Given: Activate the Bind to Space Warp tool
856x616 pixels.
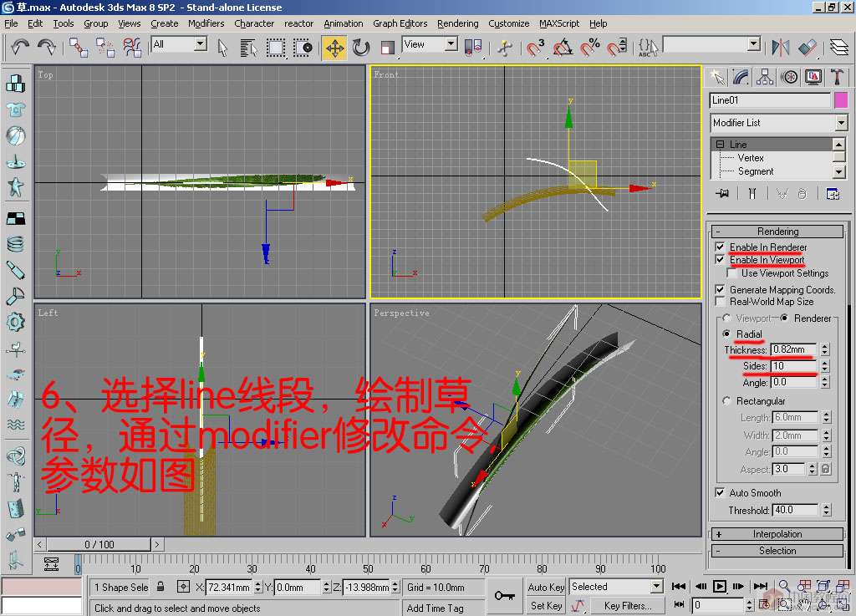Looking at the screenshot, I should pyautogui.click(x=132, y=48).
